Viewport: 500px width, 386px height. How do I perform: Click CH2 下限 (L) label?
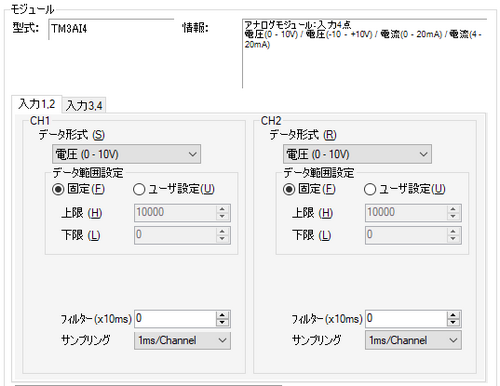coord(311,235)
